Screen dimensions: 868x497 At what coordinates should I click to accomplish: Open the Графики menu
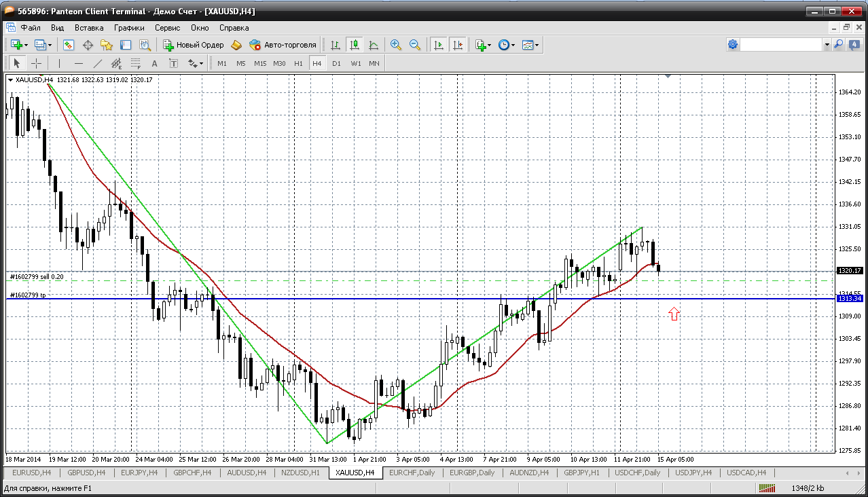(x=129, y=28)
